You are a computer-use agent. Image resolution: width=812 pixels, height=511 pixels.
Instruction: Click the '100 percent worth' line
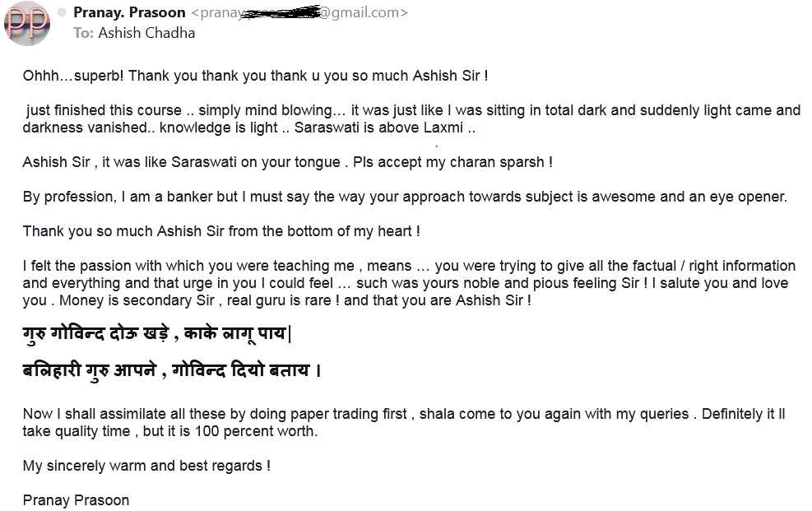click(x=169, y=431)
